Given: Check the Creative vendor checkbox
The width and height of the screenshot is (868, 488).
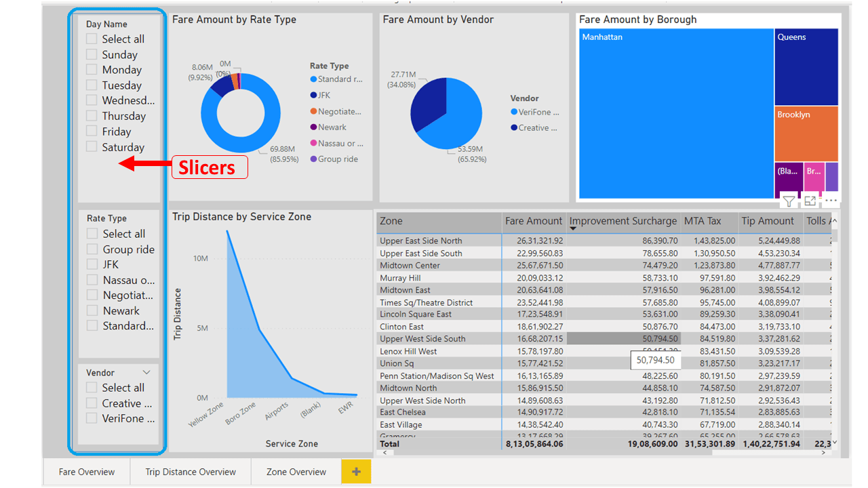Looking at the screenshot, I should point(92,403).
